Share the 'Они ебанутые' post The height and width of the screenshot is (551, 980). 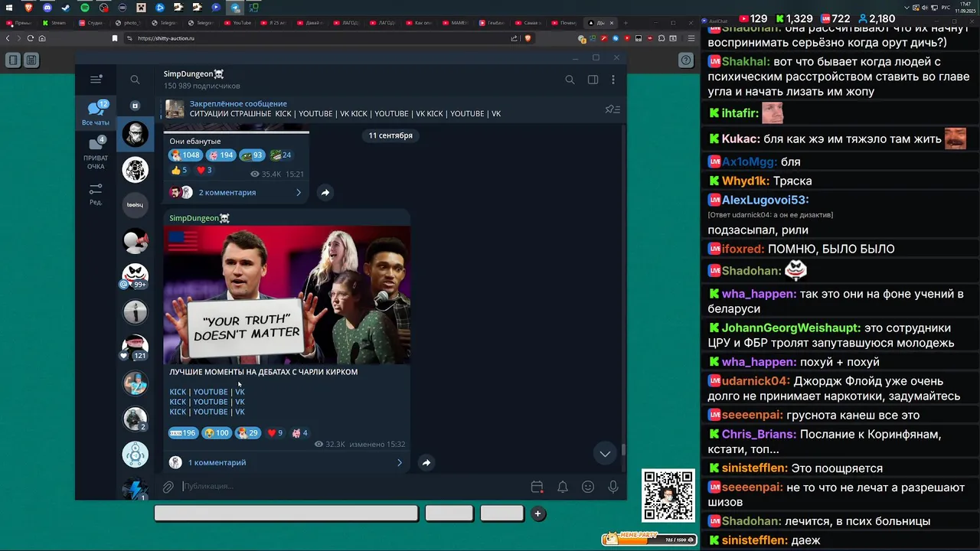325,193
